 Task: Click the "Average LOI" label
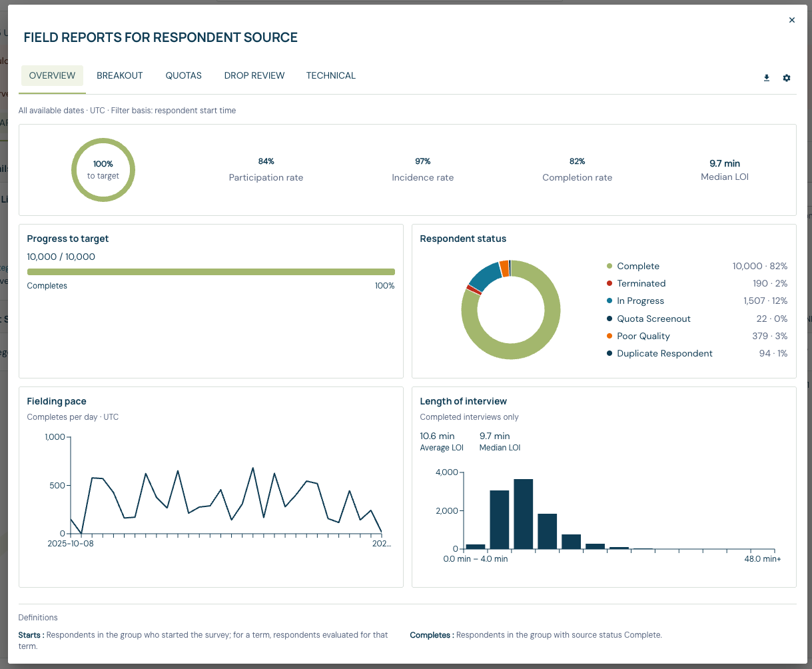(x=442, y=448)
